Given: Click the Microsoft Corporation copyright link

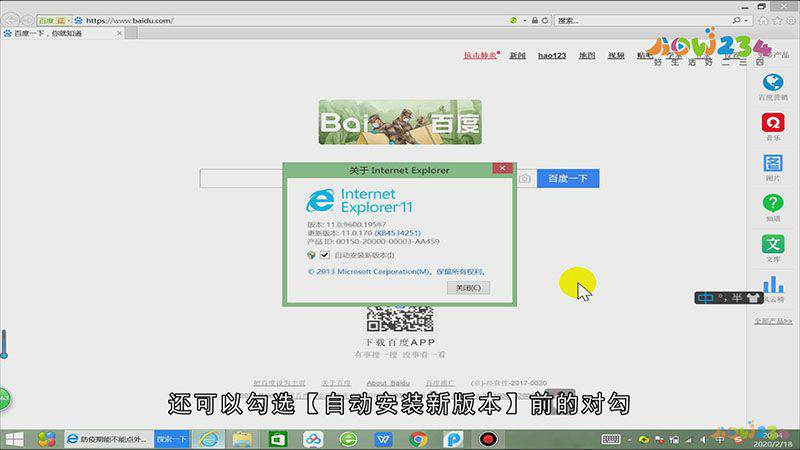Looking at the screenshot, I should click(x=396, y=271).
